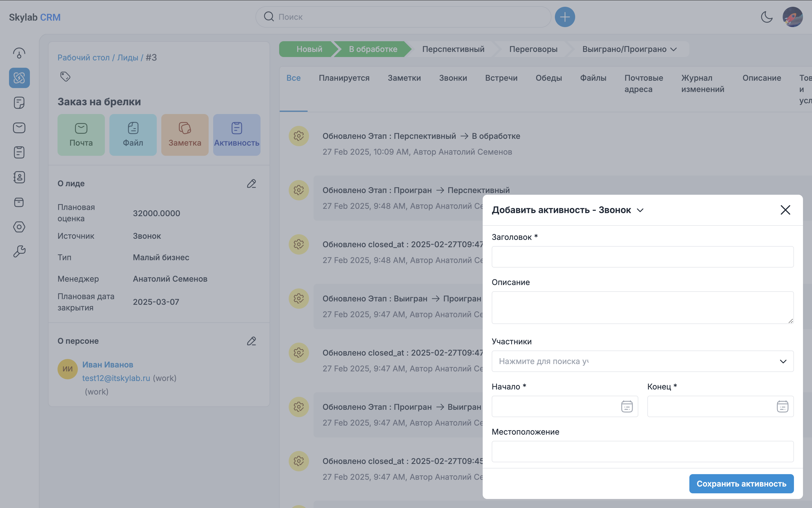
Task: Click the gear icon beside 'Выигран → Проигран' entry
Action: tap(299, 299)
